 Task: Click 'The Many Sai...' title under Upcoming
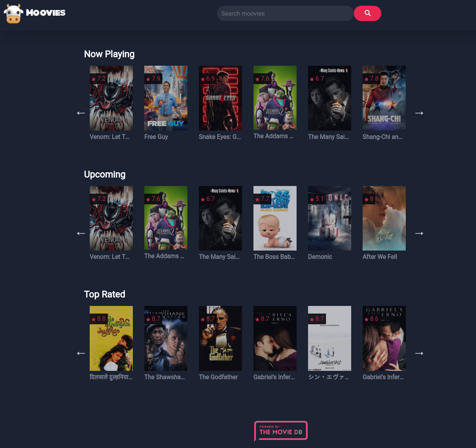coord(219,257)
